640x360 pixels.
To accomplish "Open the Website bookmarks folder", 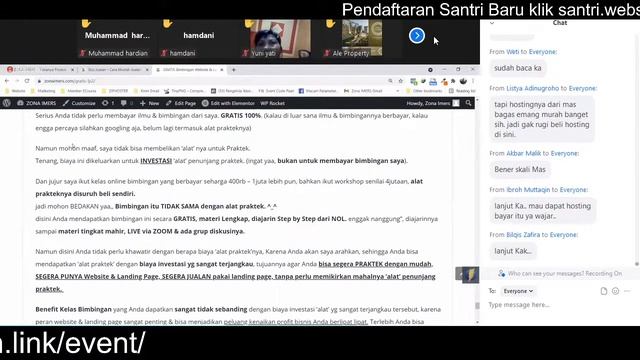I will click(15, 91).
